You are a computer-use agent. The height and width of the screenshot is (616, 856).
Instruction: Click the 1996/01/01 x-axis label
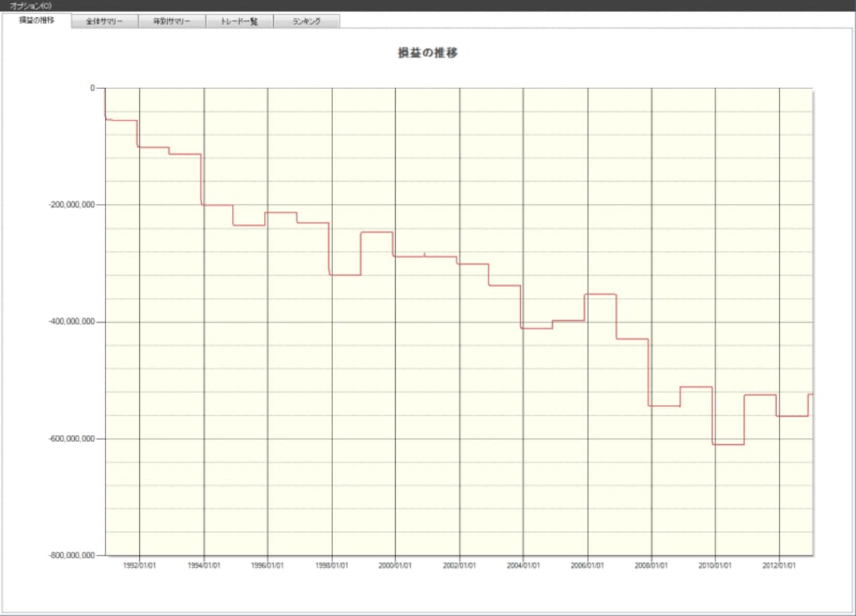pyautogui.click(x=267, y=566)
